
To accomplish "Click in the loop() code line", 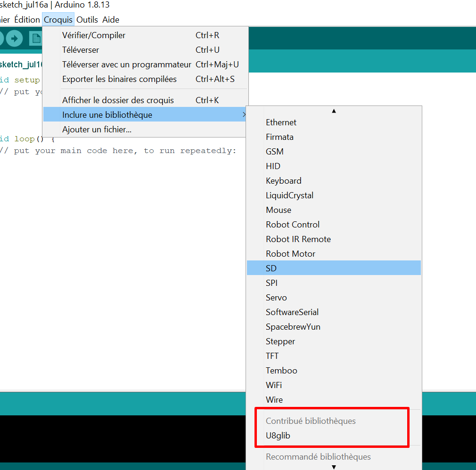I will (27, 138).
